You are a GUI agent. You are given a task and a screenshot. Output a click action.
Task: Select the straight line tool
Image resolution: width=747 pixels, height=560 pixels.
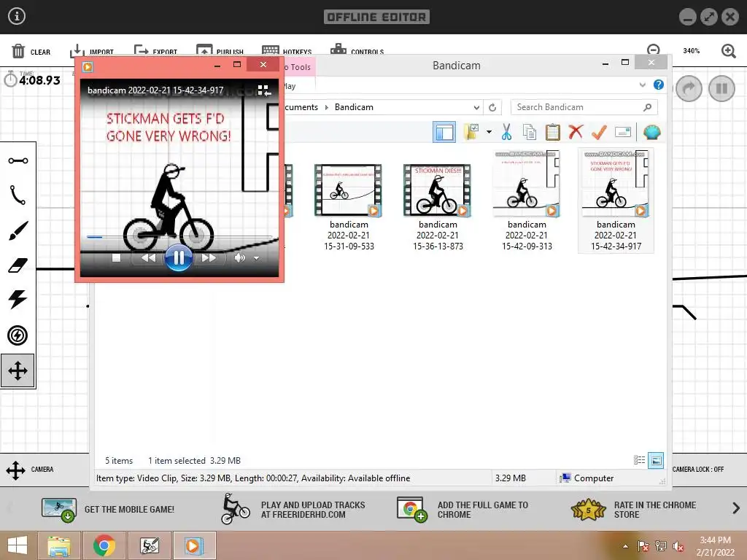coord(18,160)
